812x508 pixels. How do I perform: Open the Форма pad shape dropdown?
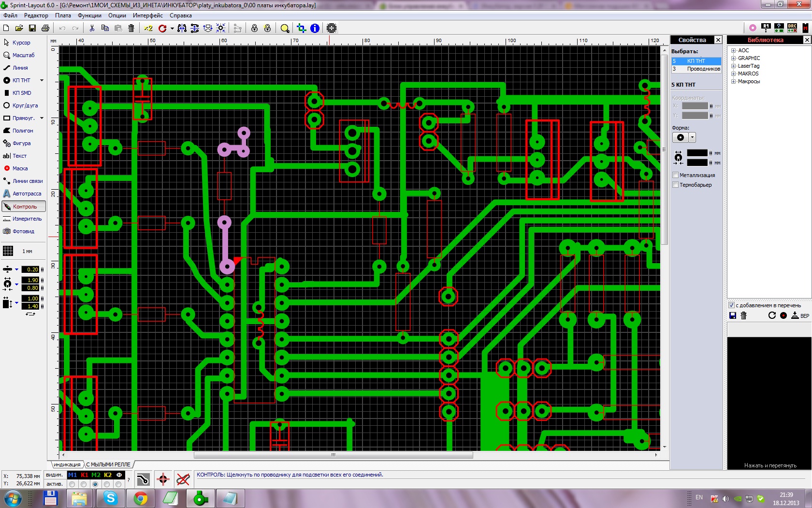click(x=692, y=137)
